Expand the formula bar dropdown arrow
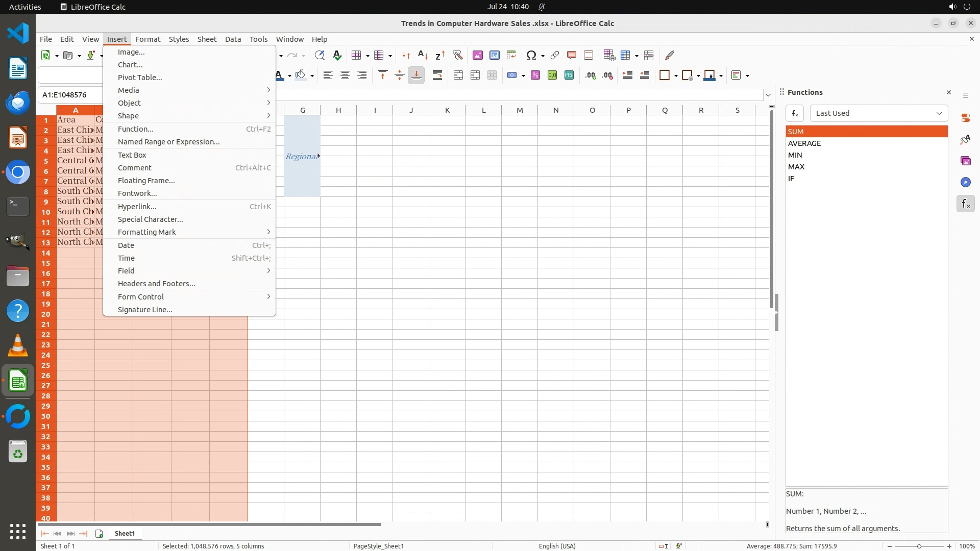980x551 pixels. 768,95
